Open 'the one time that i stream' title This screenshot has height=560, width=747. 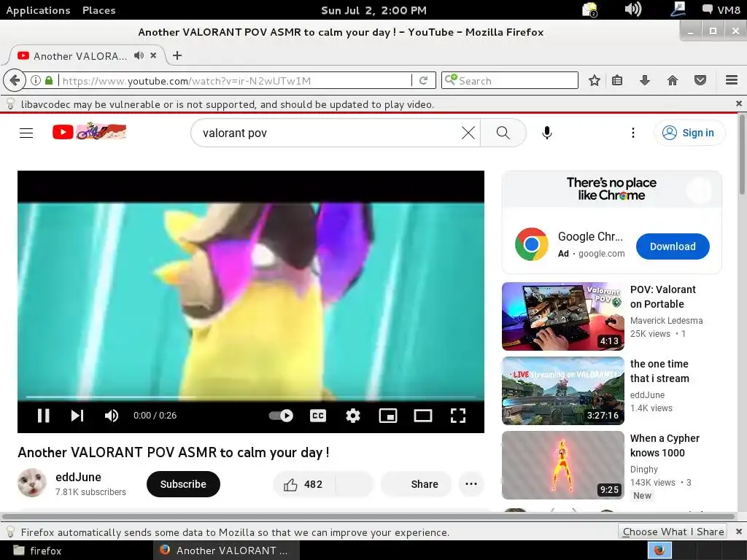[x=659, y=371]
